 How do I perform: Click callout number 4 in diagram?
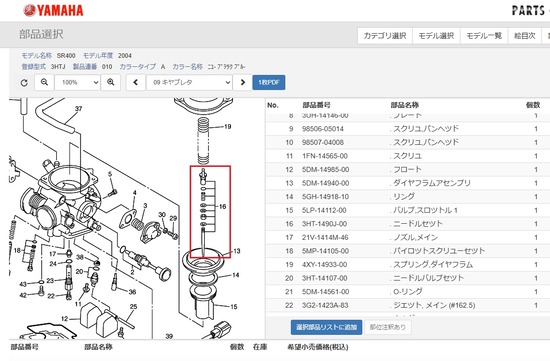135,193
